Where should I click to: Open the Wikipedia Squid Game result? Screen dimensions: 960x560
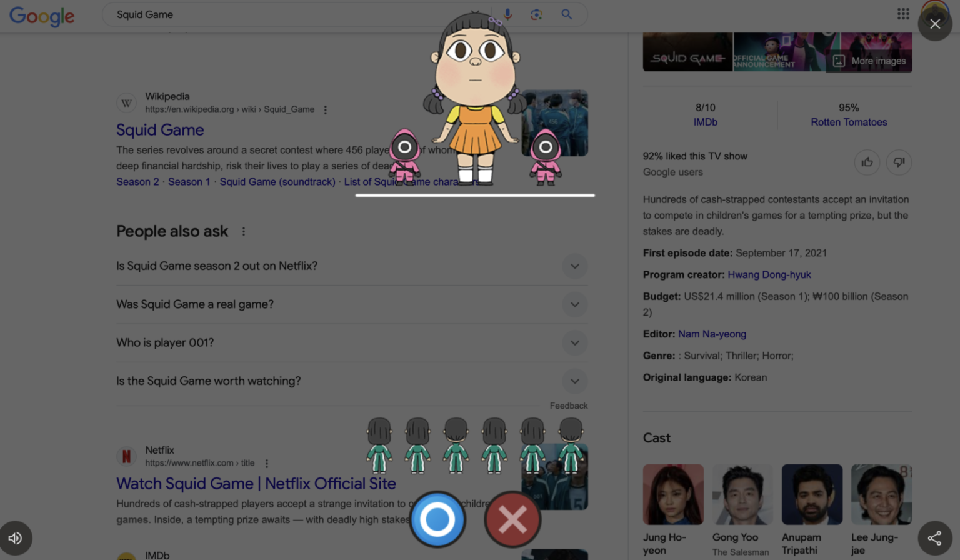160,129
